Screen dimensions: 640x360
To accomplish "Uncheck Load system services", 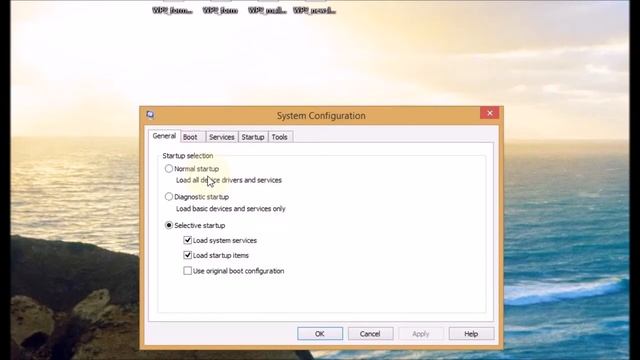I will (187, 240).
